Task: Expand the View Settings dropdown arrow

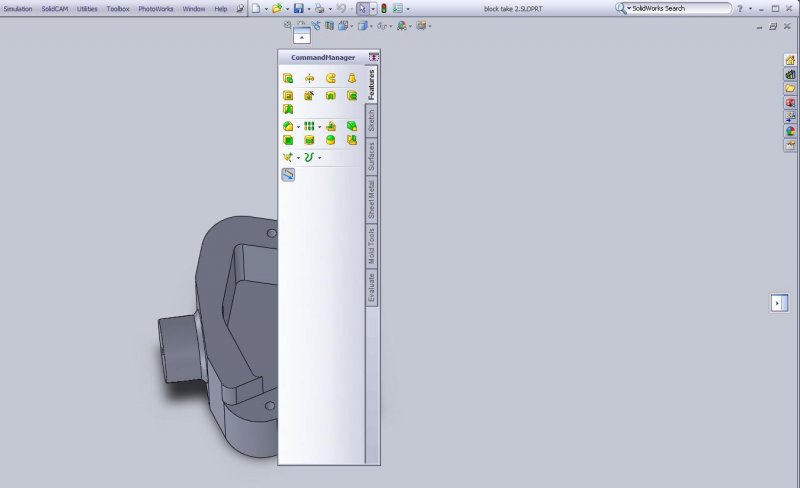Action: (x=430, y=27)
